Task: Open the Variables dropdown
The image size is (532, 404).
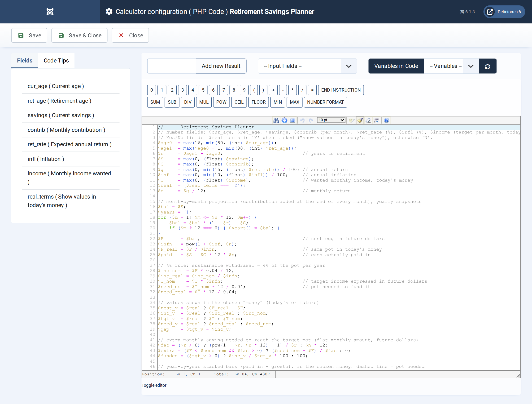Action: click(451, 66)
